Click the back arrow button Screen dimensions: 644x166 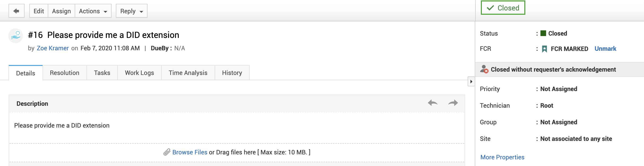tap(17, 11)
